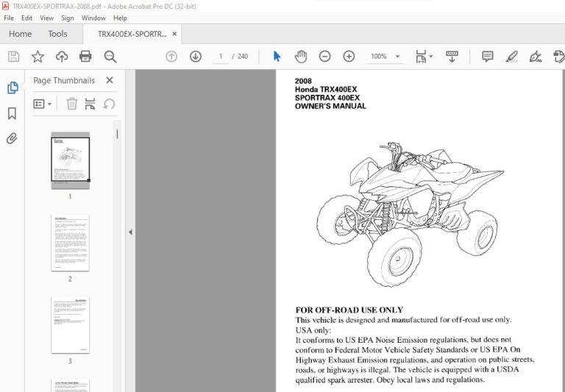The width and height of the screenshot is (565, 392).
Task: Click the ATV illustration in the document
Action: [410, 214]
